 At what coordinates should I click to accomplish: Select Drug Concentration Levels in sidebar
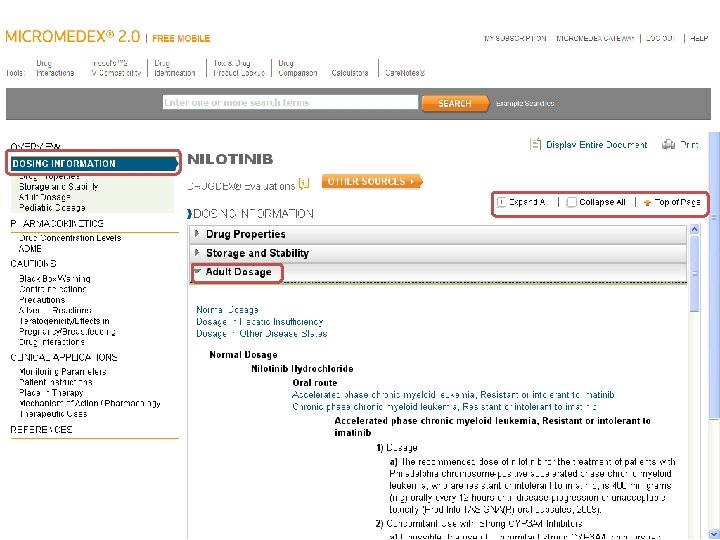pyautogui.click(x=70, y=238)
